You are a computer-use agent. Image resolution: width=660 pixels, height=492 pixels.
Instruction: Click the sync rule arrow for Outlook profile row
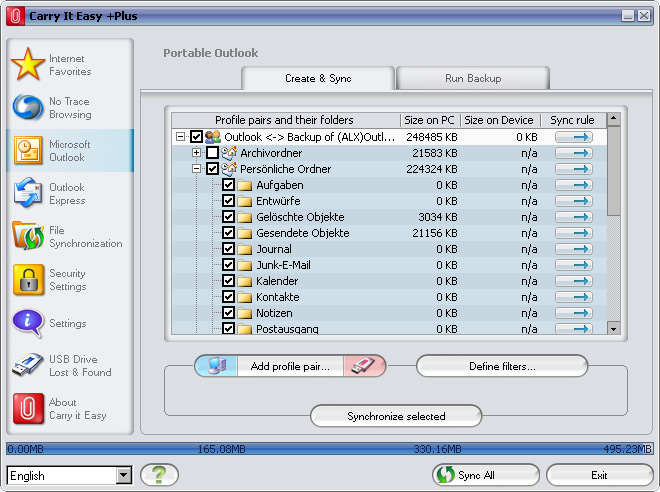point(574,137)
